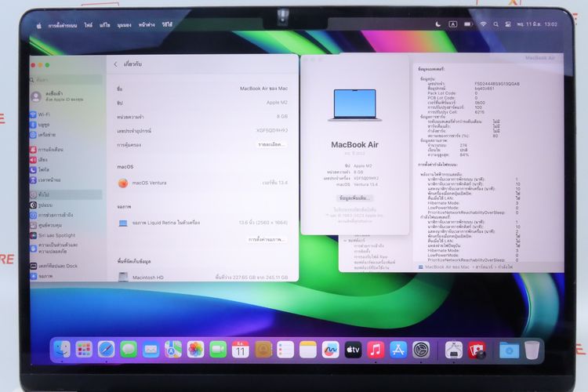The image size is (588, 392).
Task: Launch Safari from the Dock
Action: tap(107, 350)
